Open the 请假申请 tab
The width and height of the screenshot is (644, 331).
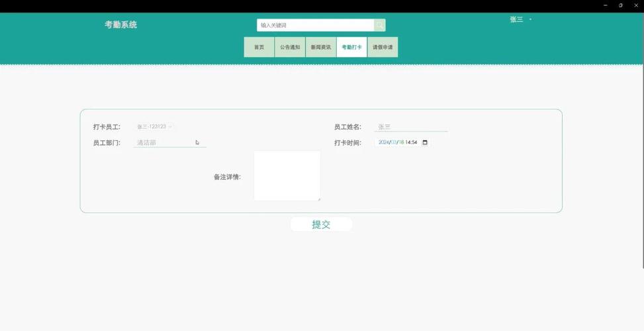point(383,47)
